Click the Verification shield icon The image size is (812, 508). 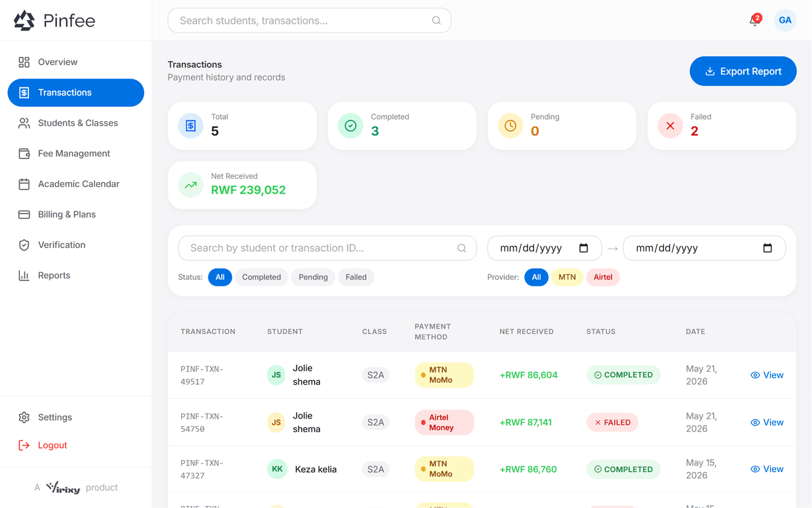click(x=24, y=245)
